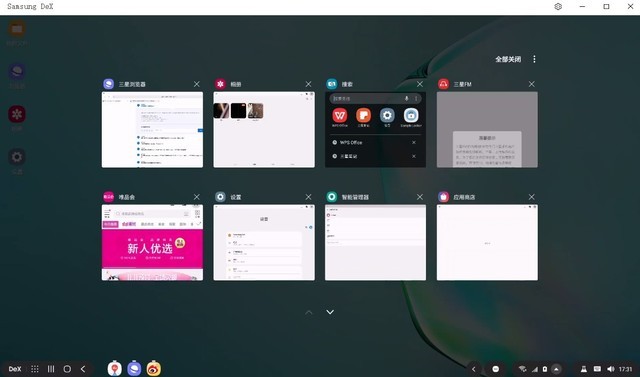The height and width of the screenshot is (377, 640).
Task: Open the apps grid on the taskbar
Action: 35,369
